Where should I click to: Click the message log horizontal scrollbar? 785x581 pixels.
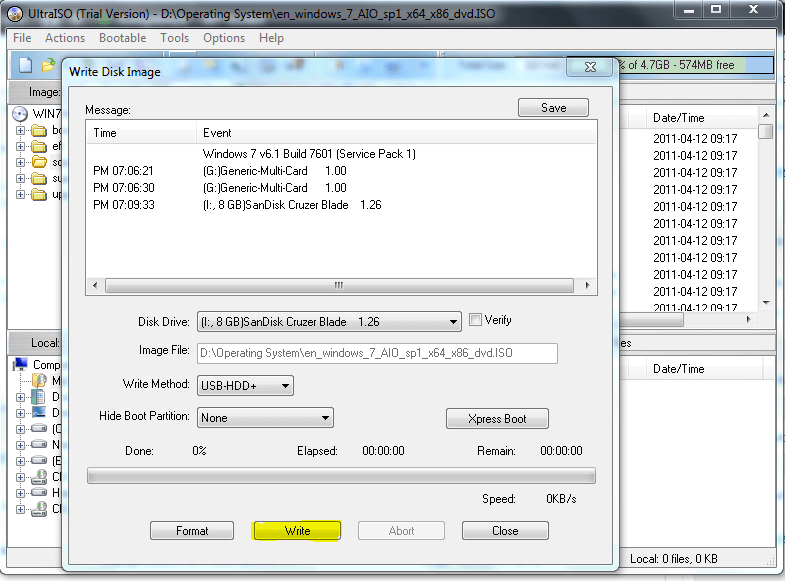[x=340, y=285]
